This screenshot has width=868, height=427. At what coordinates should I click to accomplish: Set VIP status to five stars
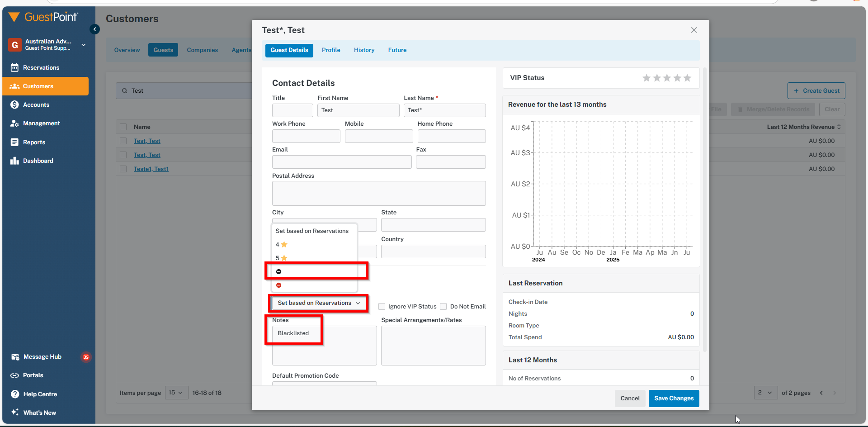click(687, 78)
